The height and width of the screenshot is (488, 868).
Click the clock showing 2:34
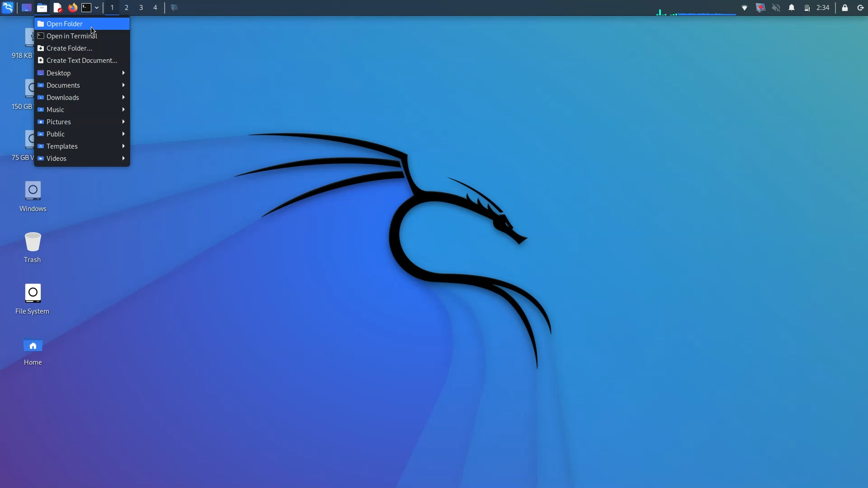822,8
